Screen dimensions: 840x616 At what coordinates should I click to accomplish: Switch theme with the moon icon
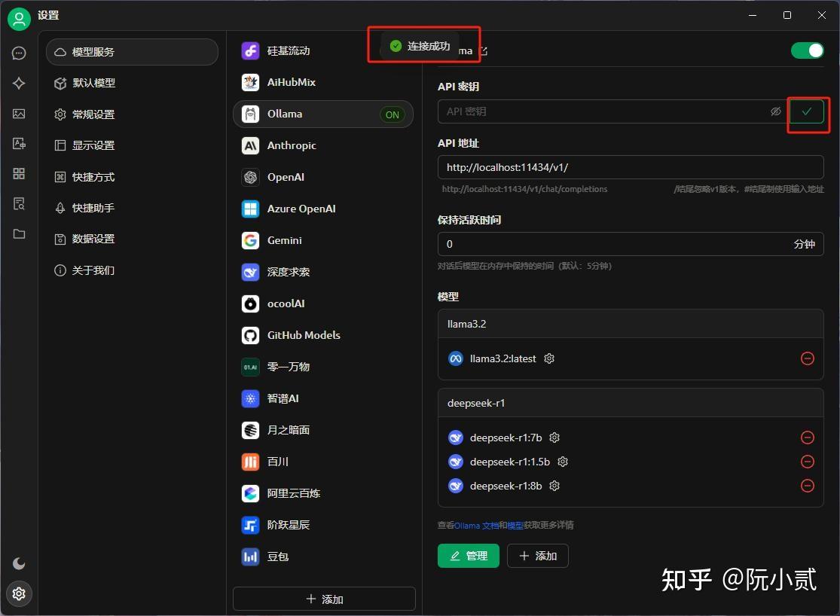(x=19, y=563)
